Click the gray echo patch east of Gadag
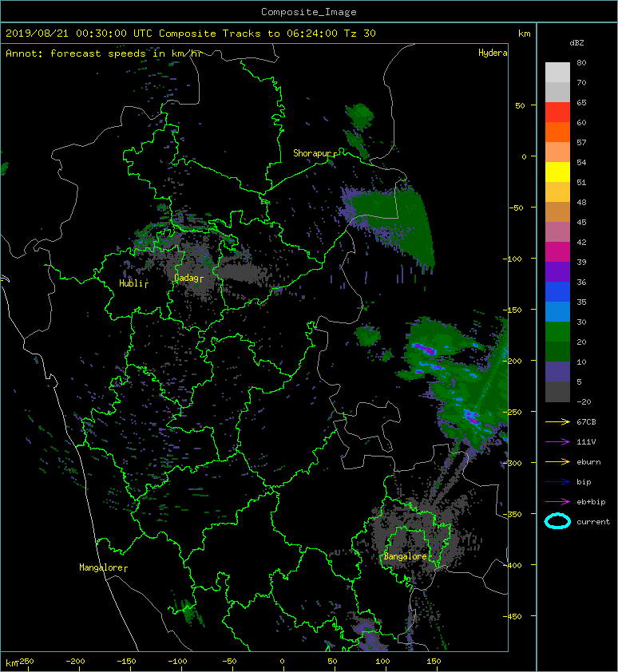This screenshot has height=672, width=618. pos(241,273)
